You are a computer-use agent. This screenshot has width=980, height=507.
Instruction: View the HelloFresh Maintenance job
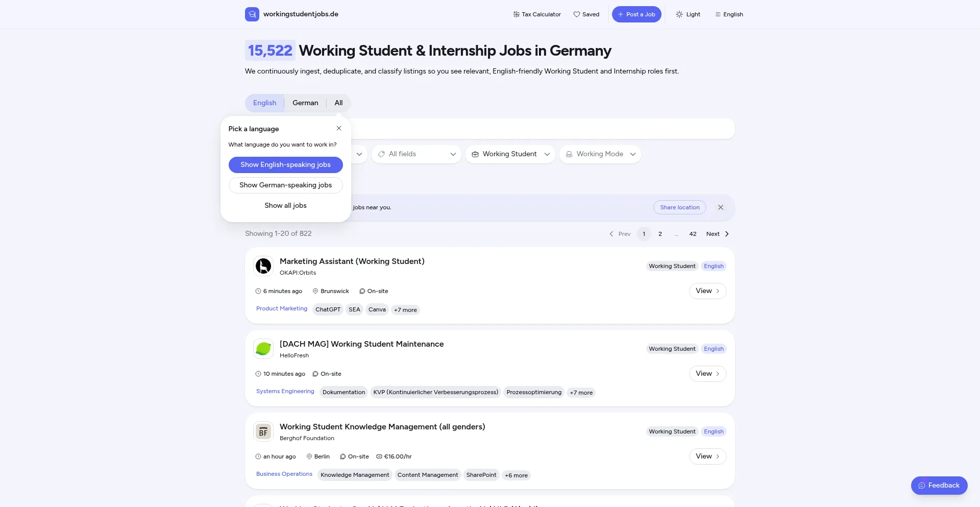coord(707,374)
